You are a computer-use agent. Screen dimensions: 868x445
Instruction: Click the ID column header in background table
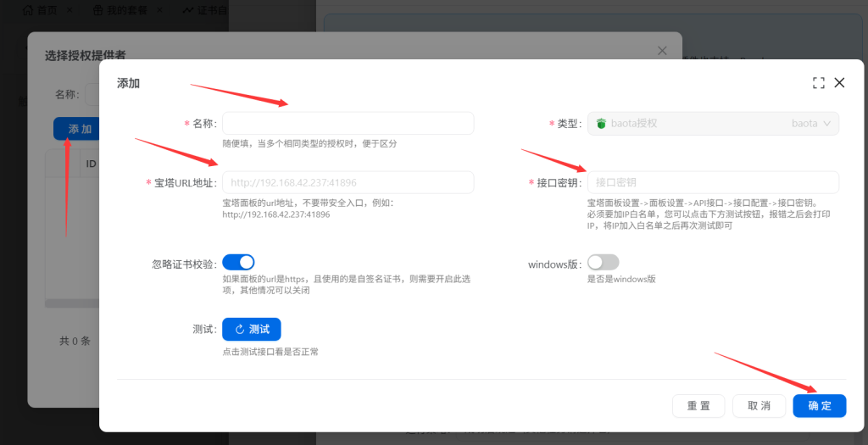coord(92,164)
